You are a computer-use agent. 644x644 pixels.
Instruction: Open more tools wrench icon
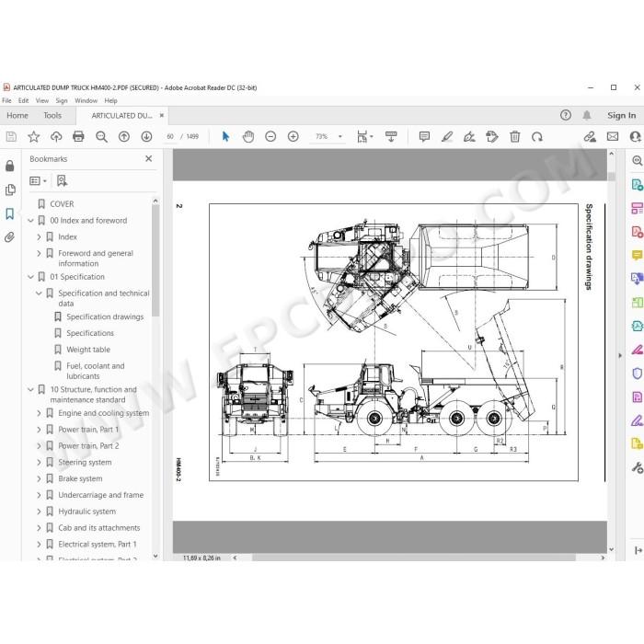pos(637,467)
